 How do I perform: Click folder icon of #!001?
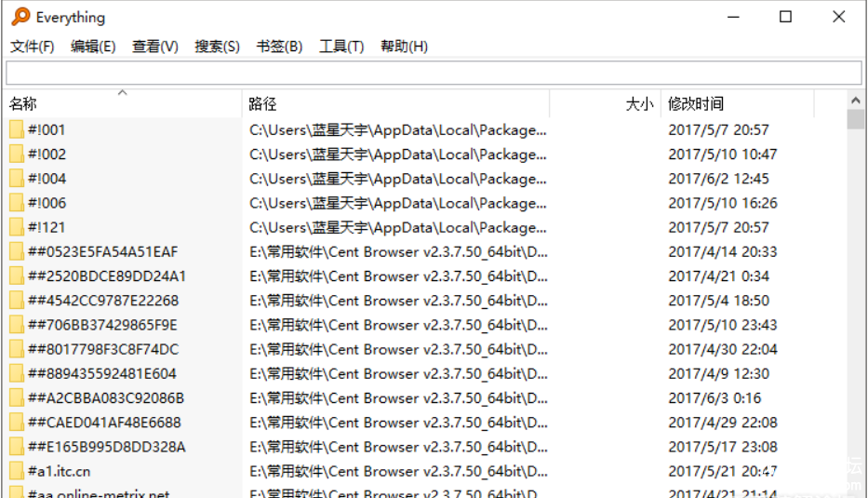(17, 129)
